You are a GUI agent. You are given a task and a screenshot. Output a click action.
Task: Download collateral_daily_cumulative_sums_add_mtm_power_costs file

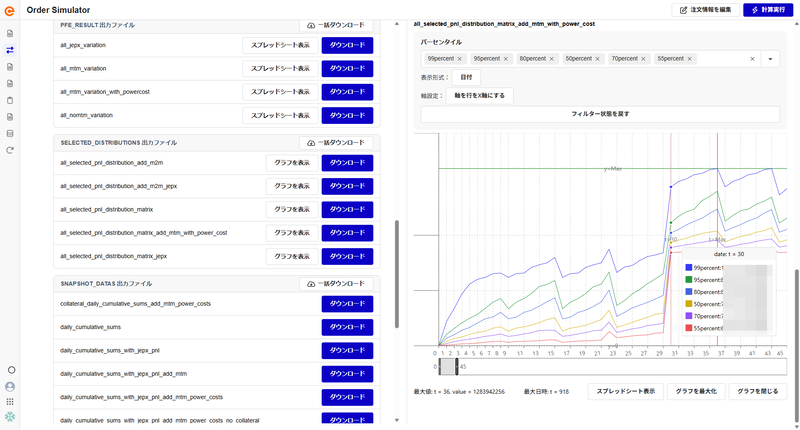tap(347, 304)
